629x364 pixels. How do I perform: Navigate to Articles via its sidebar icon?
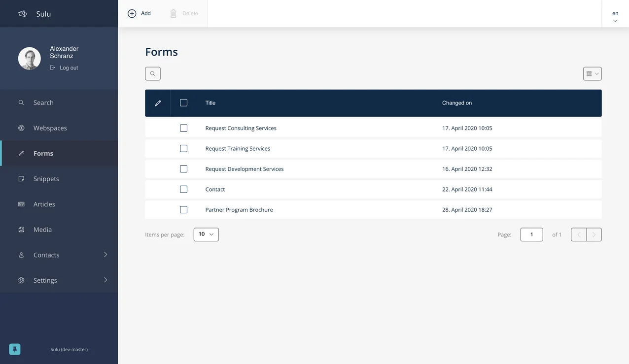pyautogui.click(x=21, y=204)
